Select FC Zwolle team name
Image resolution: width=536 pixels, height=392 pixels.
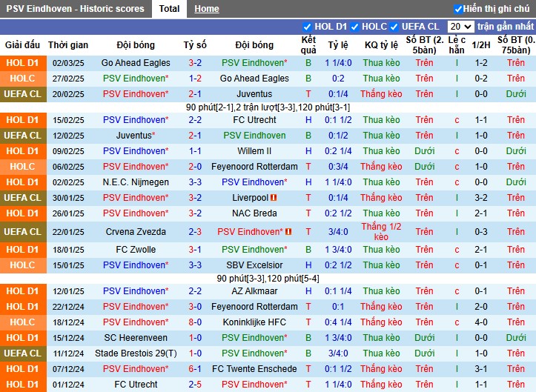[x=136, y=250]
